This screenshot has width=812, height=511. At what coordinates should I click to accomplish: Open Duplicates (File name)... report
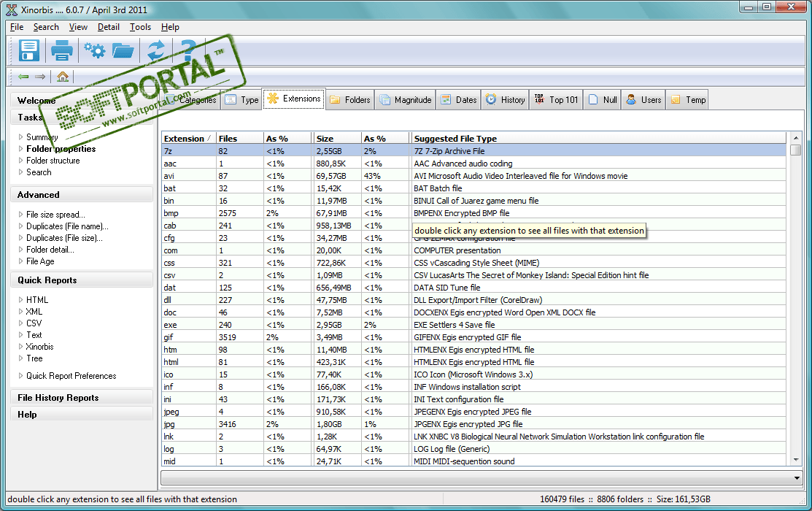(x=67, y=226)
